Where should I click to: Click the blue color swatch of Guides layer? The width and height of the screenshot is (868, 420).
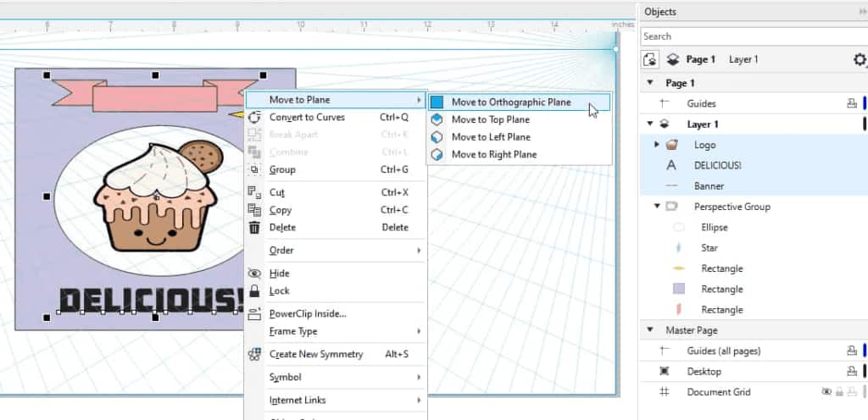click(864, 103)
